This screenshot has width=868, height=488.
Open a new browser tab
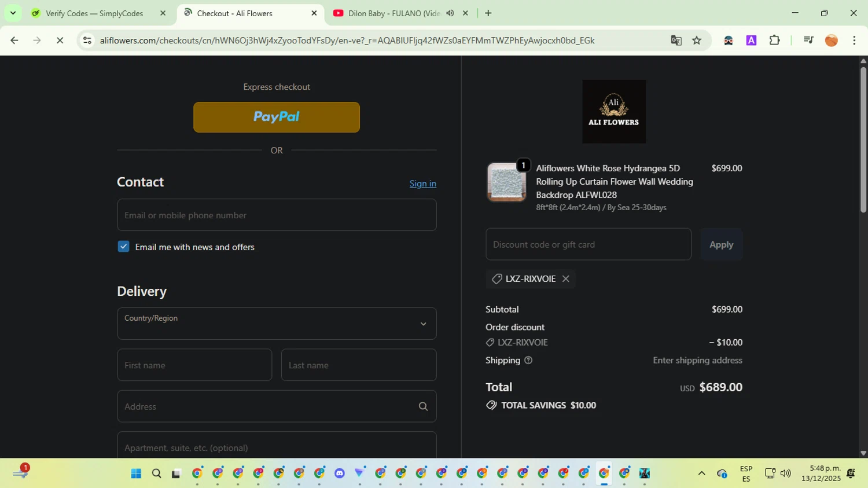click(x=488, y=13)
